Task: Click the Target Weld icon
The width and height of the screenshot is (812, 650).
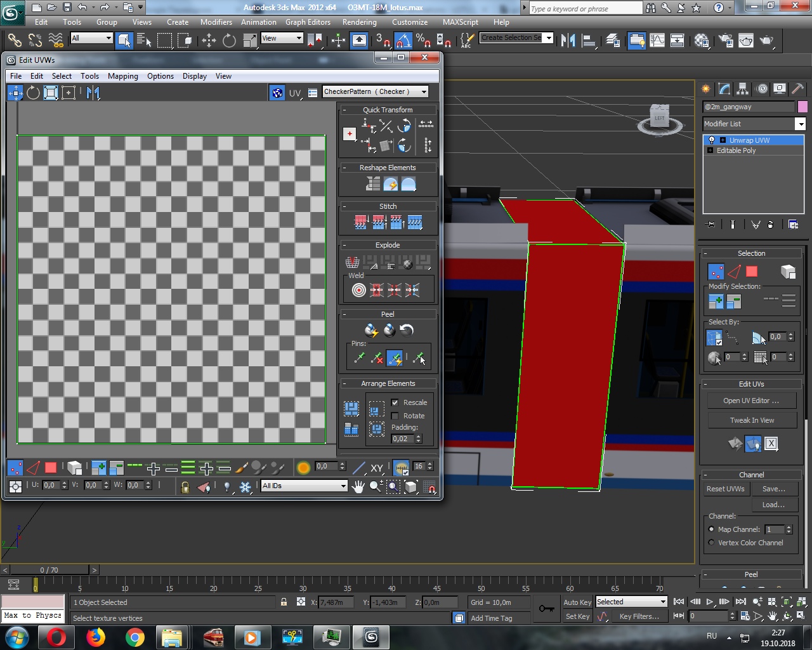Action: (x=359, y=290)
